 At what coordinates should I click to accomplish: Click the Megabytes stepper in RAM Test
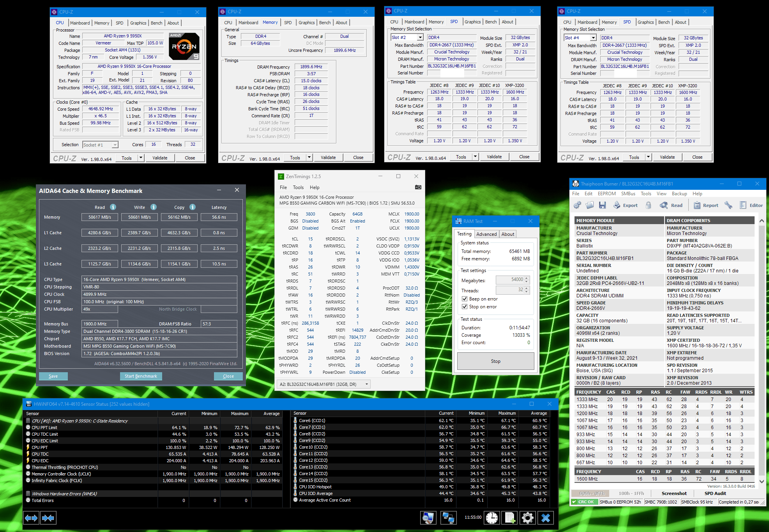click(x=527, y=280)
